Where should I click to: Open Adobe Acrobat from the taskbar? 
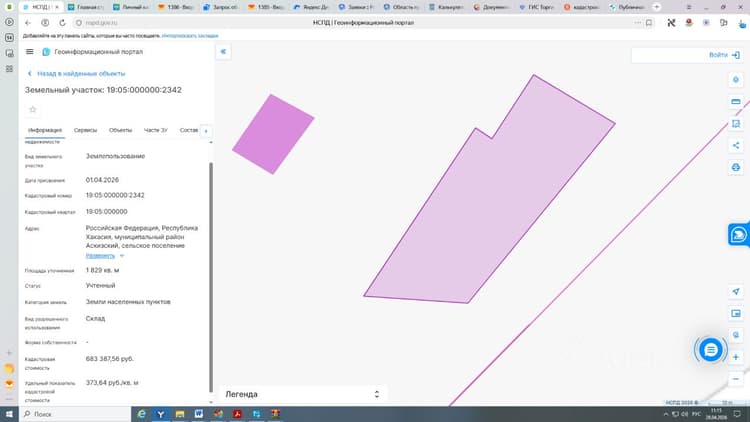[x=237, y=414]
